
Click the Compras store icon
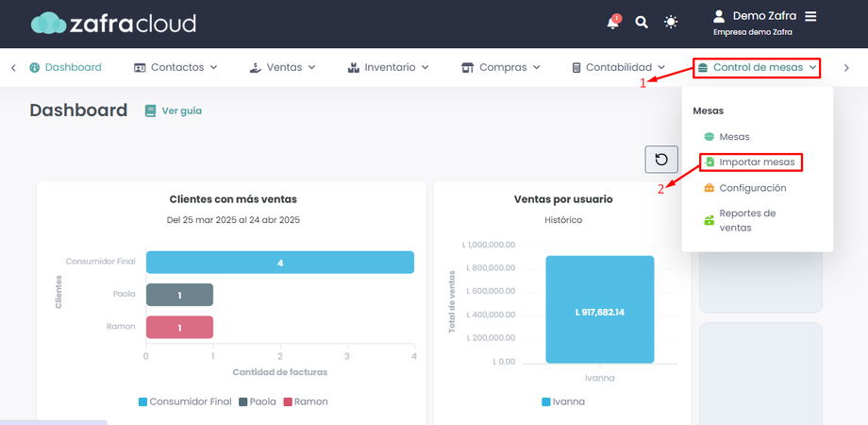click(468, 68)
